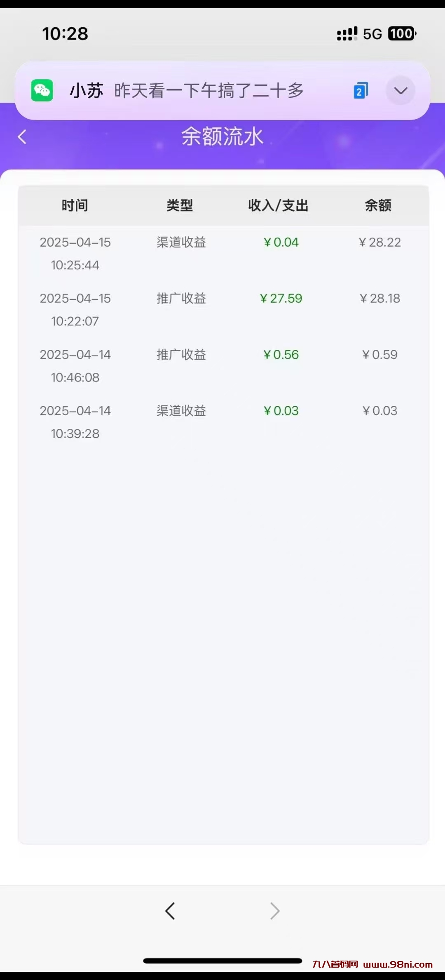
Task: Select the 时间 column header
Action: pos(75,205)
